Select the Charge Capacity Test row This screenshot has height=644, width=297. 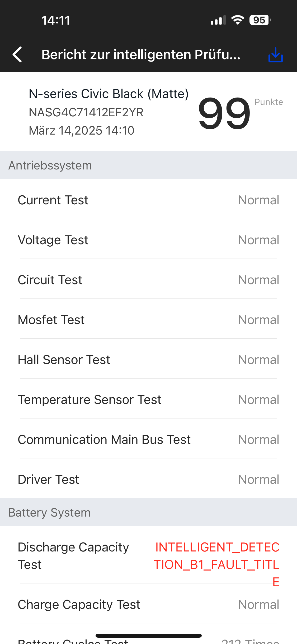point(148,604)
